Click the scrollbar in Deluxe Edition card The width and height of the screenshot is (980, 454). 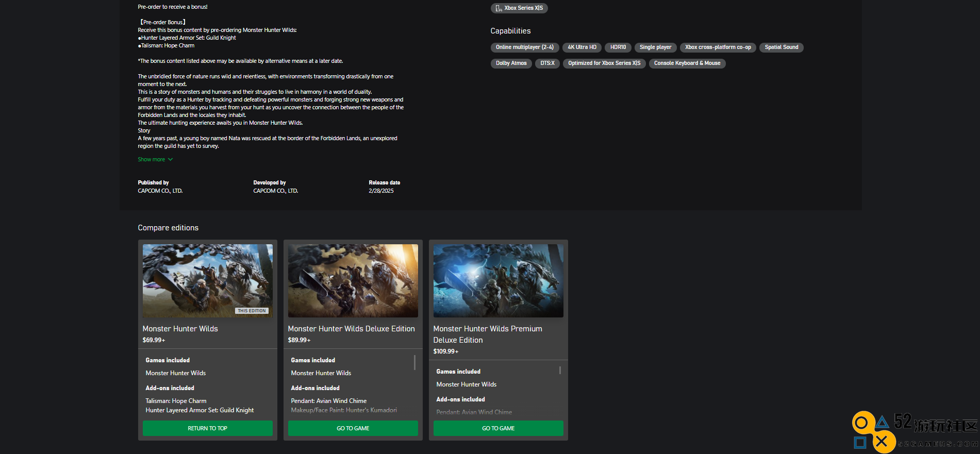[414, 362]
